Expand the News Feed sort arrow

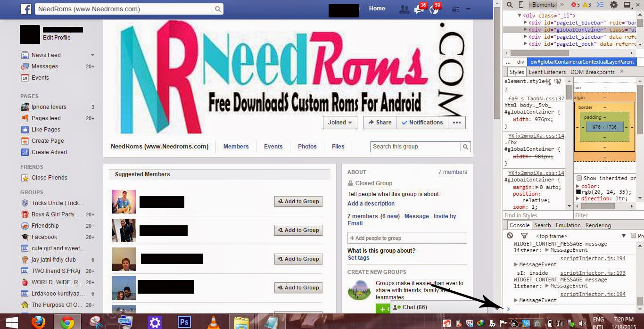pyautogui.click(x=92, y=55)
